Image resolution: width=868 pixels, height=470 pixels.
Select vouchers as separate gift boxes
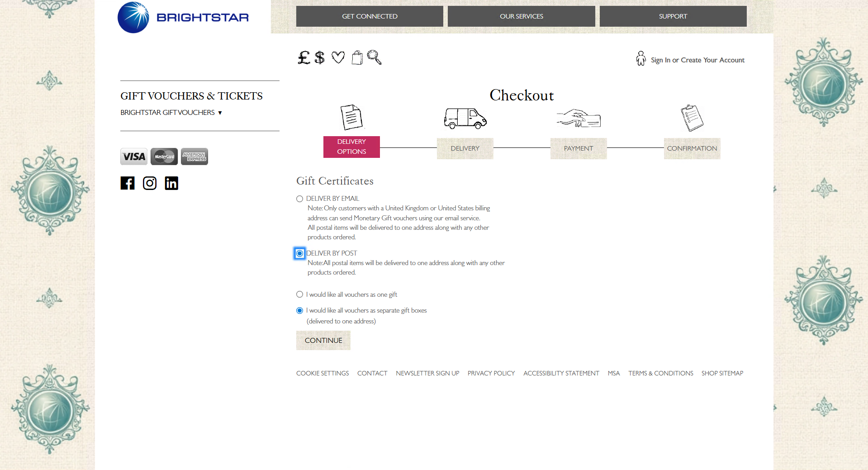pyautogui.click(x=299, y=310)
